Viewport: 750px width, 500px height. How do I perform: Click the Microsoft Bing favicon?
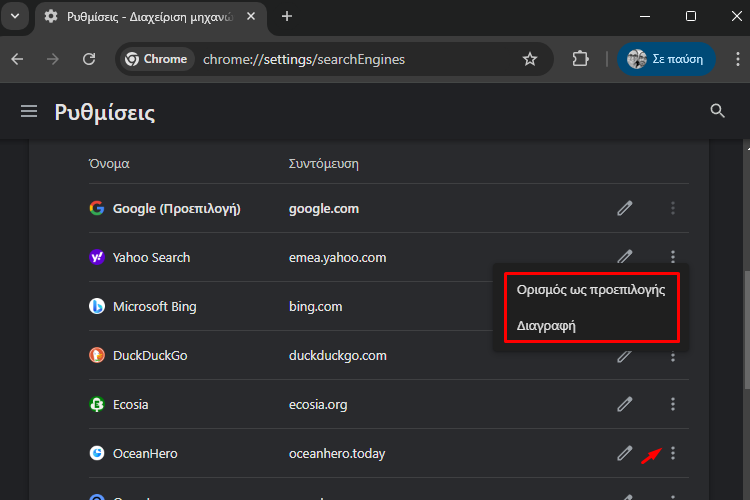tap(97, 306)
